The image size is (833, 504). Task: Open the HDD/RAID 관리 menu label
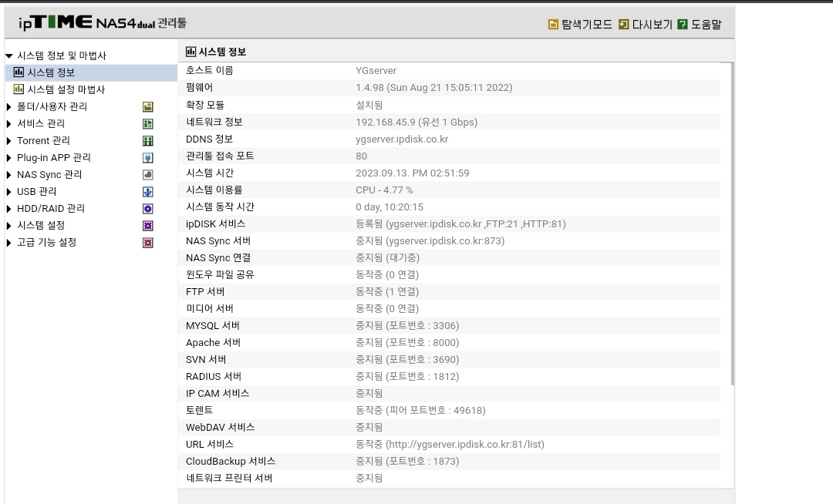51,209
